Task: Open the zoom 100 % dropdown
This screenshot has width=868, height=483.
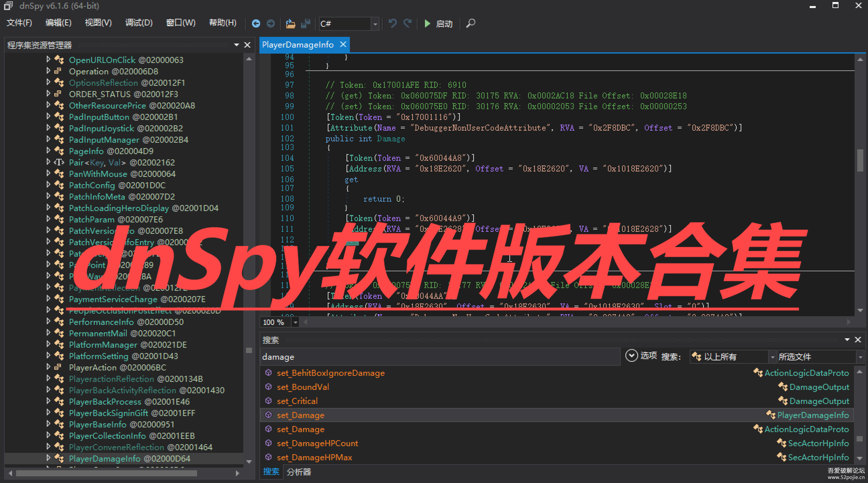Action: pos(295,322)
